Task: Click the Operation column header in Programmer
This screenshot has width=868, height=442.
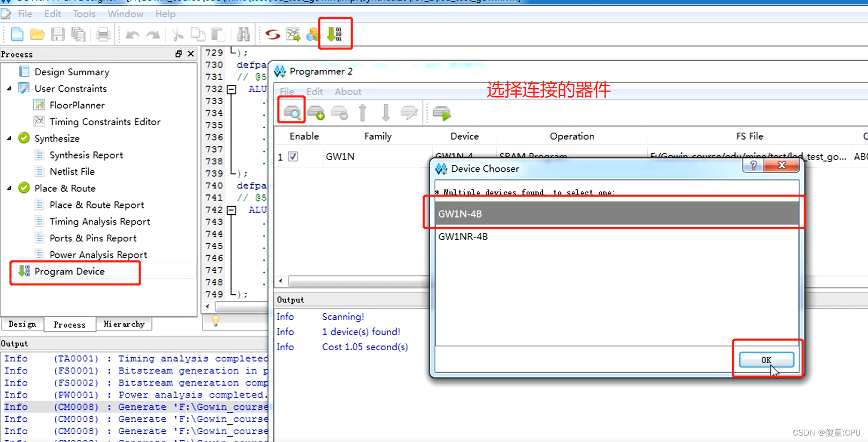Action: click(x=572, y=136)
